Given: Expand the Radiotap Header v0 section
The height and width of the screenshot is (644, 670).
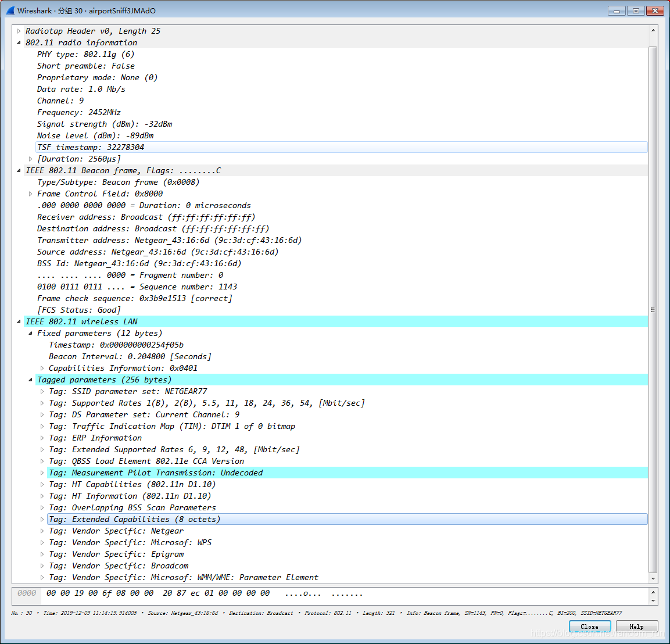Looking at the screenshot, I should pos(19,31).
